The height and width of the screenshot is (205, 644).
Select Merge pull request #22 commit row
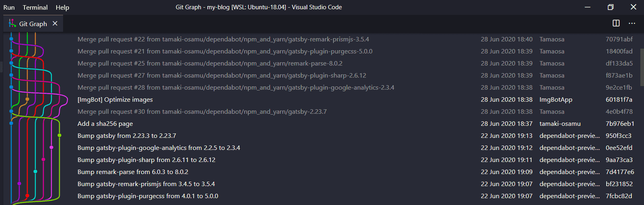coord(223,39)
